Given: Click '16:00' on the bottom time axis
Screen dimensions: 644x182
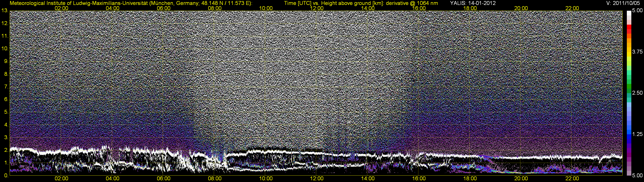Looking at the screenshot, I should [x=419, y=179].
